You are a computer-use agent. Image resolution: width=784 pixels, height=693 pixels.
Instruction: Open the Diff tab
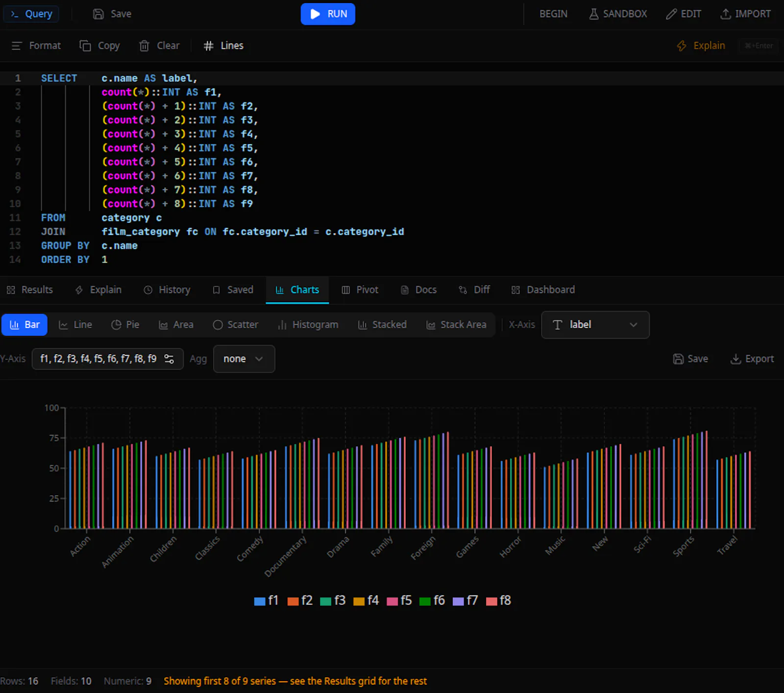[x=475, y=290]
